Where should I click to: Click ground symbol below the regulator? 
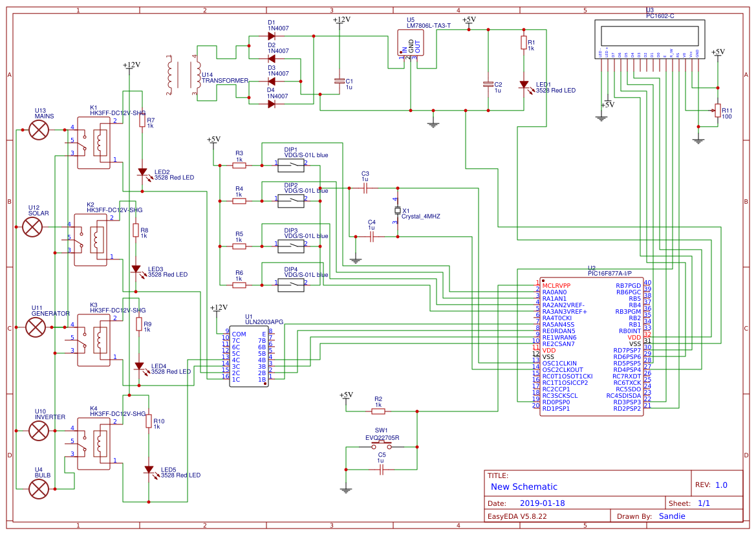click(433, 124)
